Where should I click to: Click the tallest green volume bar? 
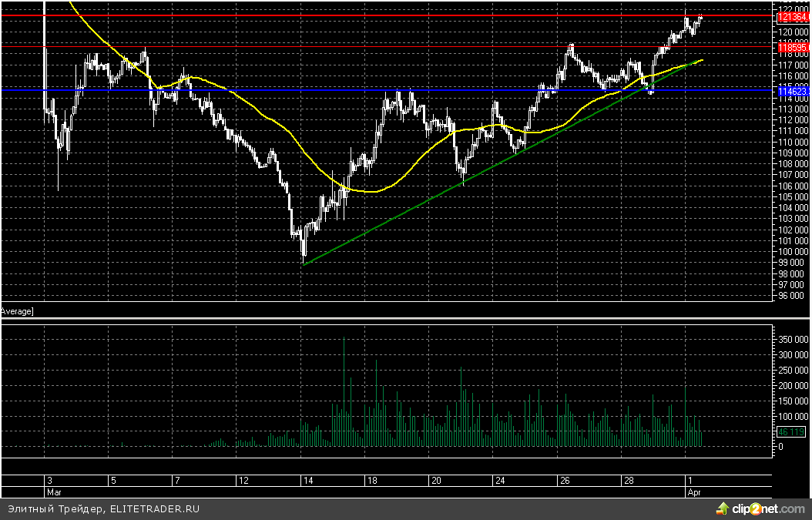click(344, 385)
